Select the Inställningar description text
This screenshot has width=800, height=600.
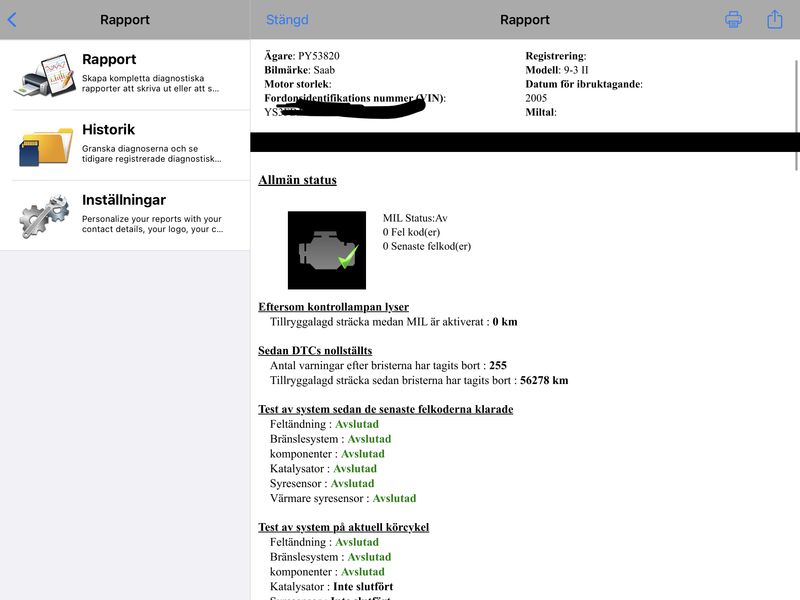(x=153, y=224)
